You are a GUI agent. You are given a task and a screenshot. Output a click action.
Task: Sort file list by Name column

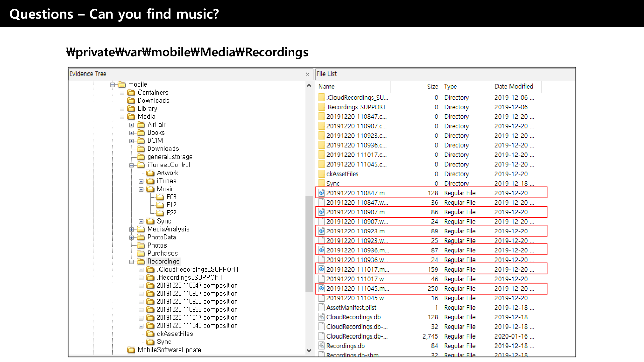pos(326,86)
